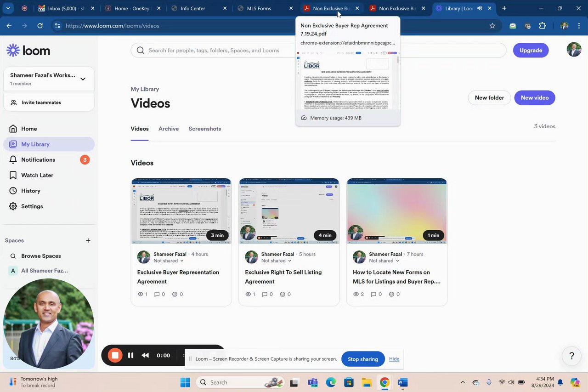Open the Exclusive Buyer Representation Agreement video title
The height and width of the screenshot is (392, 588).
(x=178, y=277)
